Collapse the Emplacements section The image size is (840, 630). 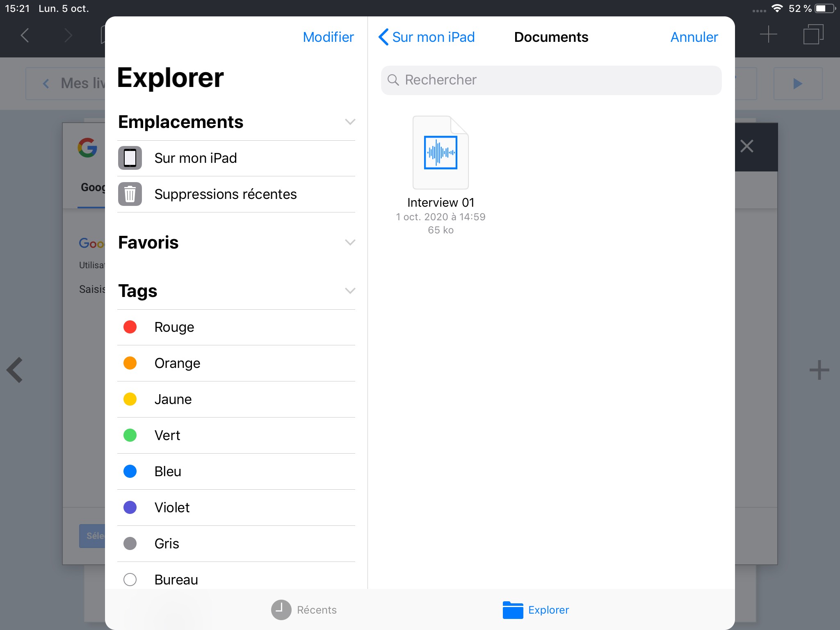tap(350, 122)
